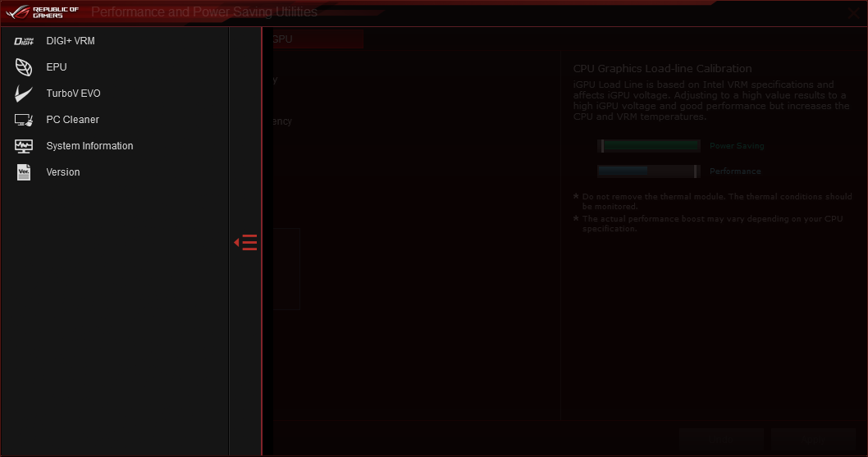The width and height of the screenshot is (868, 457).
Task: Click the 'Performance' label beside the blue bar
Action: (x=735, y=171)
